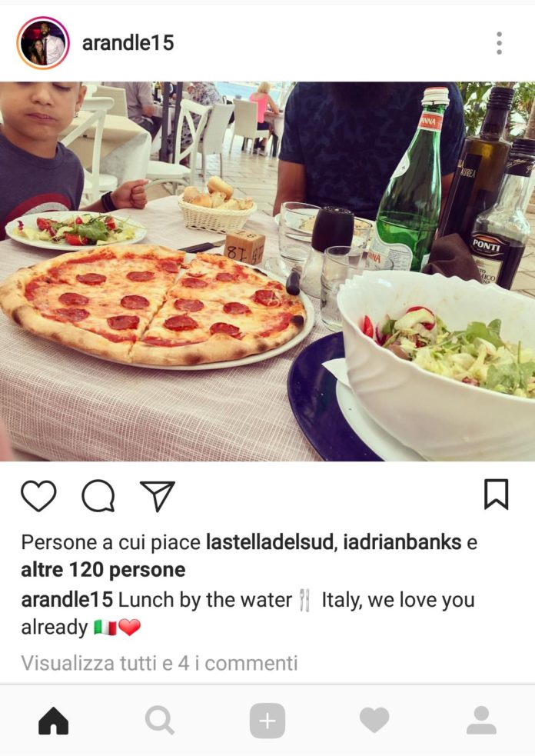Expand Visualizza tutti e 4 i commenti
Viewport: 535px width, 756px height.
[160, 663]
